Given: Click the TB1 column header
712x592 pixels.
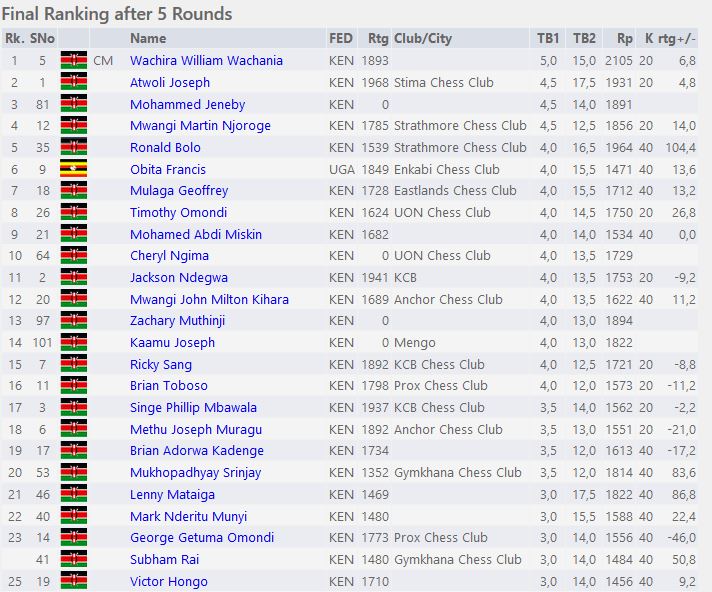Looking at the screenshot, I should click(548, 38).
